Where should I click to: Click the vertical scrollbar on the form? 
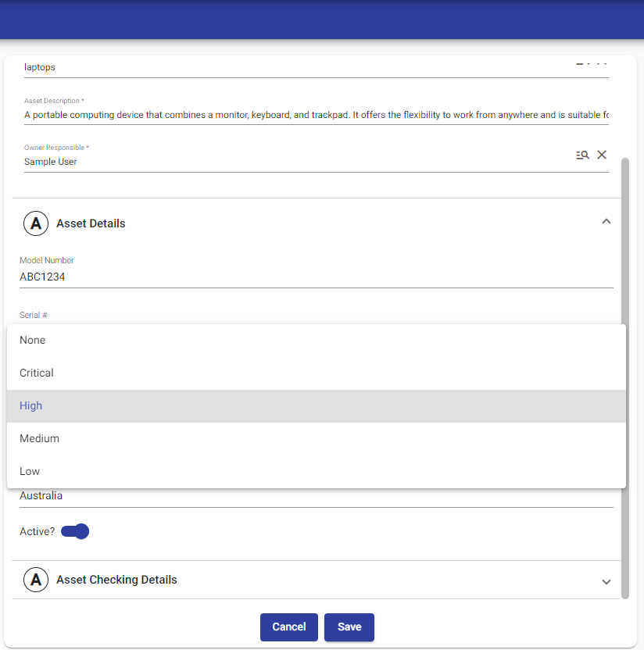624,375
